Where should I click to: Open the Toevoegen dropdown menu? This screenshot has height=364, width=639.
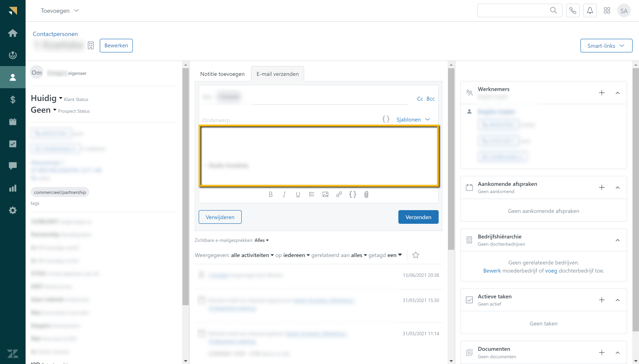tap(60, 11)
